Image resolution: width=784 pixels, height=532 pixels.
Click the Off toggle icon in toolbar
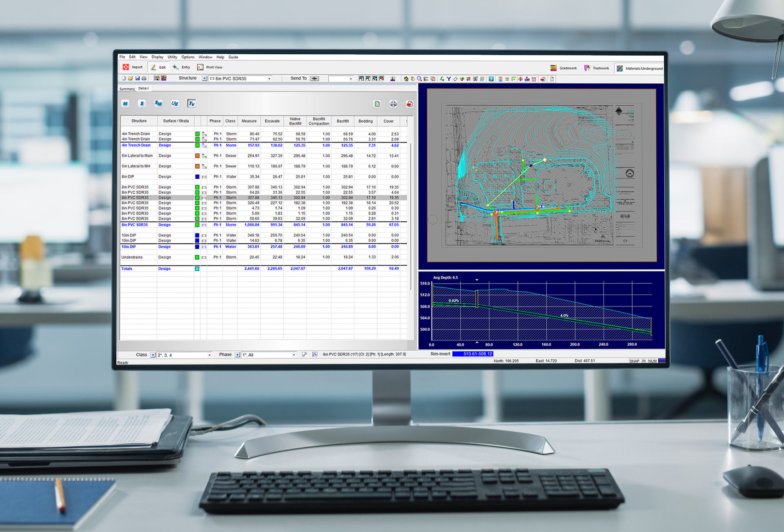pos(527,79)
